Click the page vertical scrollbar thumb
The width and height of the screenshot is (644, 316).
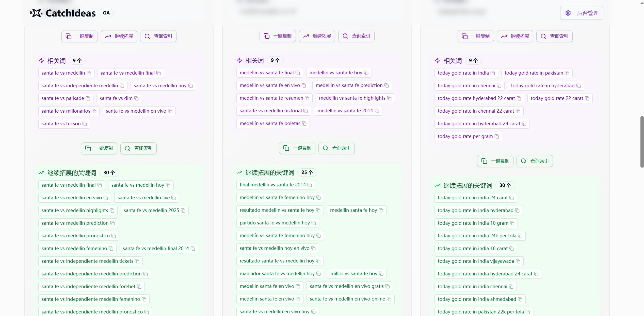tap(642, 142)
